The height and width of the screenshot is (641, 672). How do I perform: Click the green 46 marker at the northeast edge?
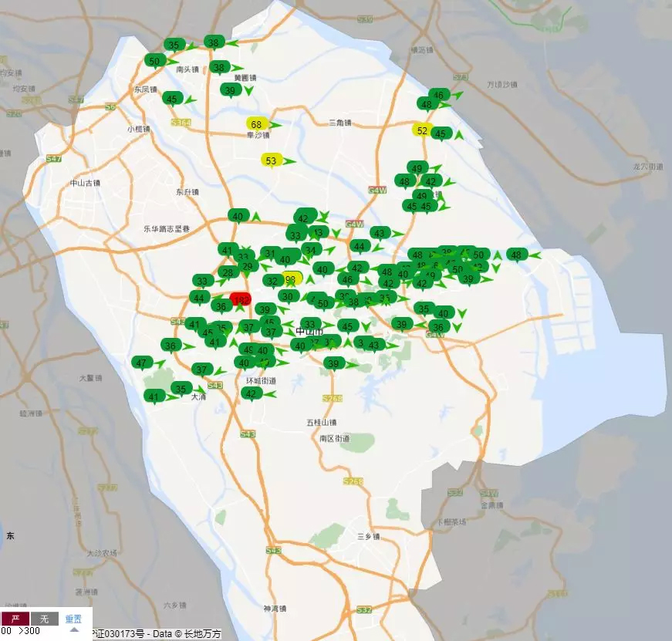438,96
